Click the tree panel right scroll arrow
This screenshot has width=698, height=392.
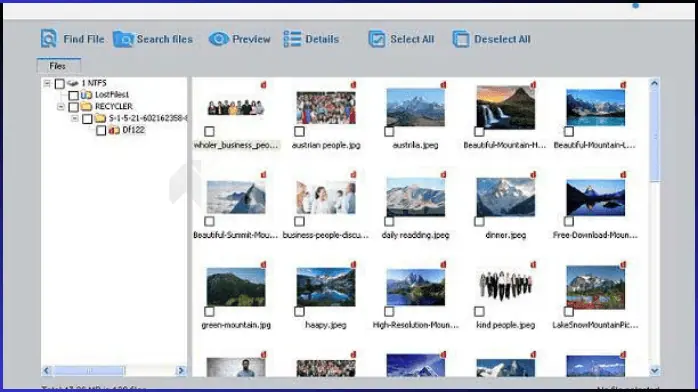point(181,371)
